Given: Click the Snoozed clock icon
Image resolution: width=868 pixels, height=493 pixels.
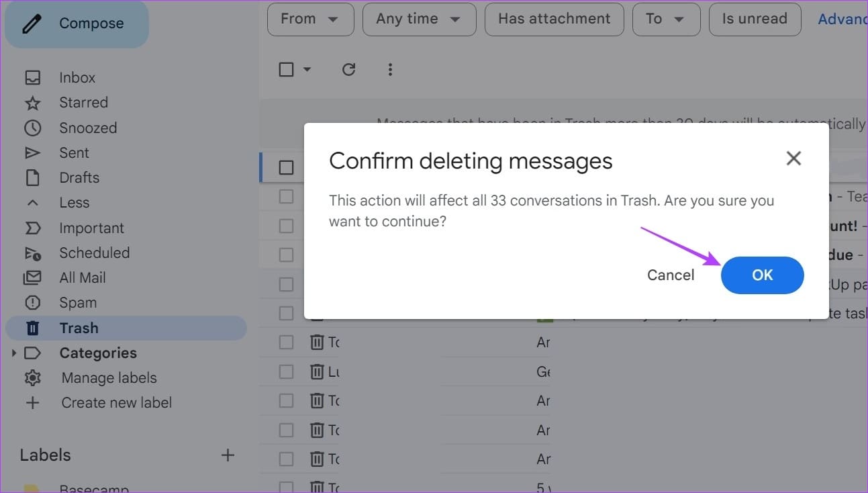Looking at the screenshot, I should coord(32,128).
